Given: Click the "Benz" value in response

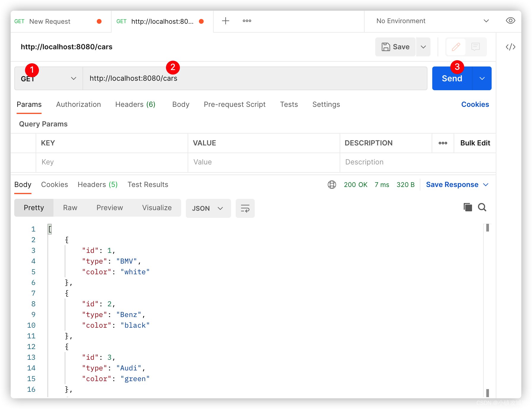Looking at the screenshot, I should 129,315.
